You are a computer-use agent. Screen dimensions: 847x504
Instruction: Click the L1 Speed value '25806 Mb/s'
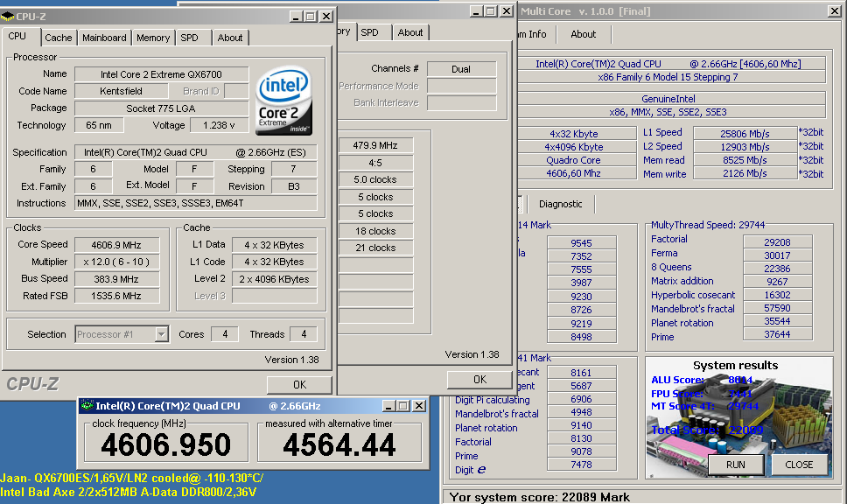[745, 133]
